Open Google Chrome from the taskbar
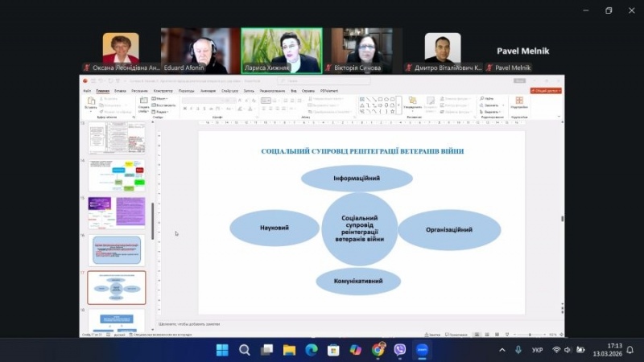The height and width of the screenshot is (362, 644). pos(378,350)
